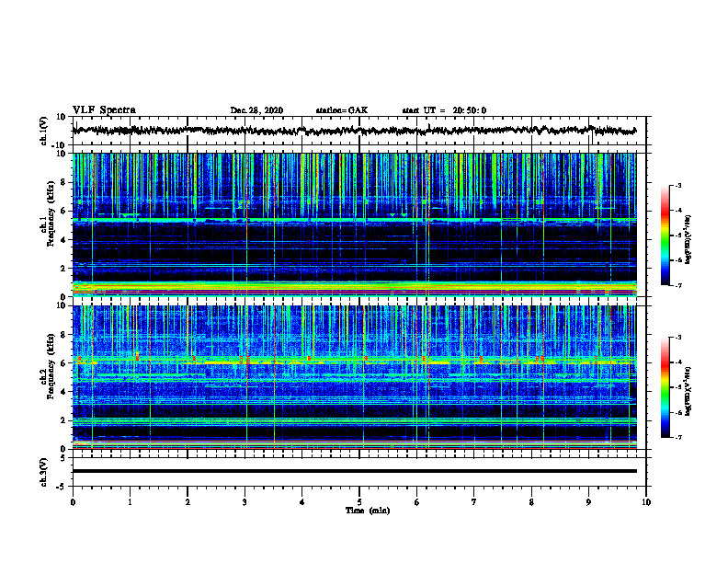
Task: Click the log(PSD) label beside ch.1 color scale
Action: point(688,240)
